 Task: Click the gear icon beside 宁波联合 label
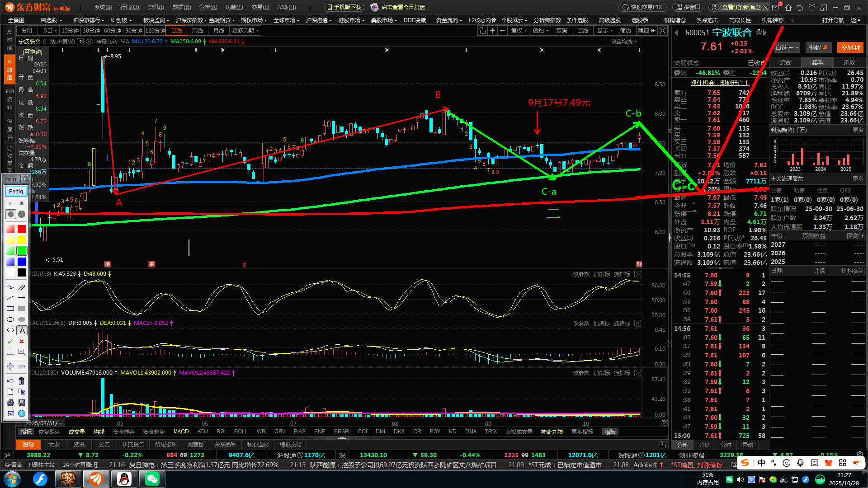90,42
